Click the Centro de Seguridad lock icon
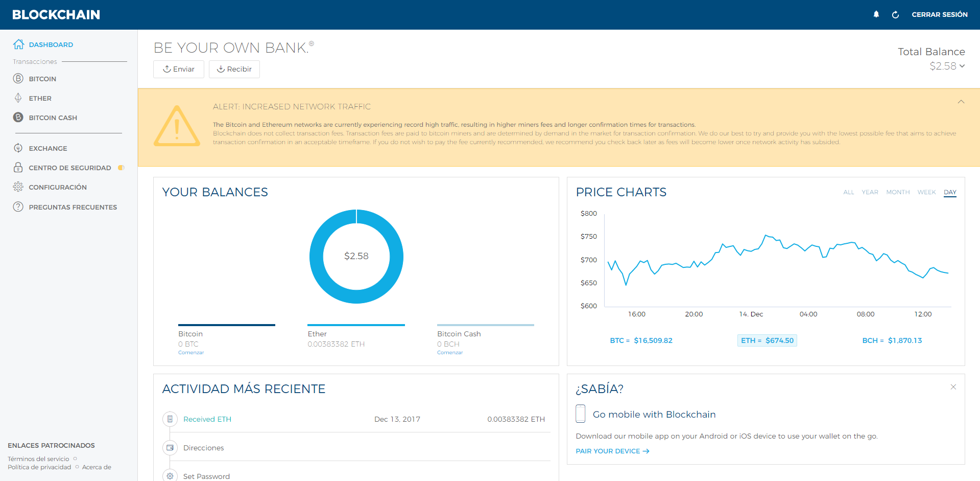The width and height of the screenshot is (980, 481). pyautogui.click(x=18, y=168)
